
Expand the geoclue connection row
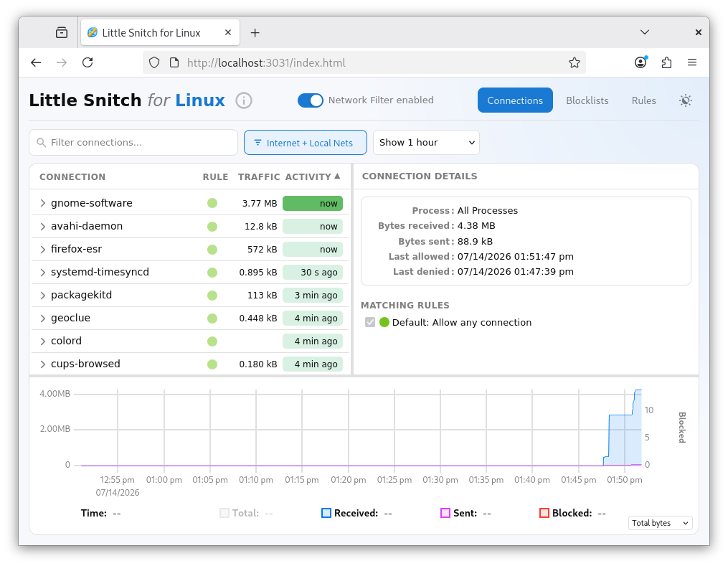(43, 319)
